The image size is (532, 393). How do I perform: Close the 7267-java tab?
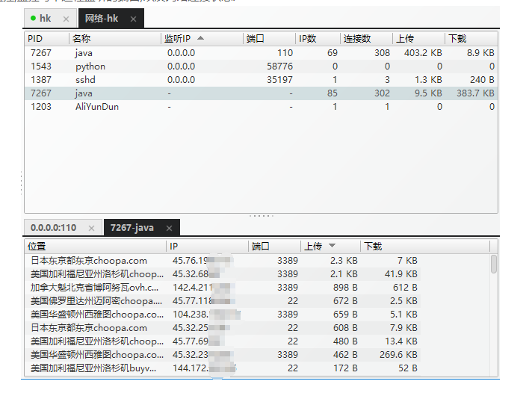pyautogui.click(x=169, y=228)
